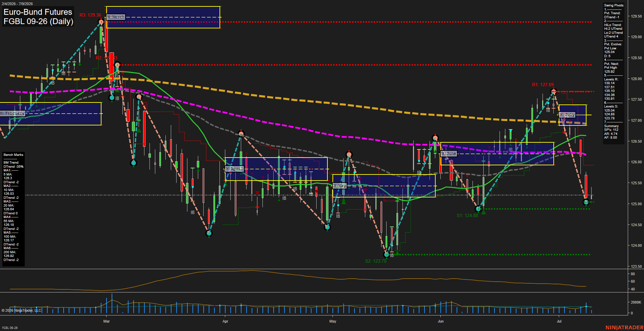644x331 pixels.
Task: Click the Levels S: heading
Action: (x=611, y=107)
